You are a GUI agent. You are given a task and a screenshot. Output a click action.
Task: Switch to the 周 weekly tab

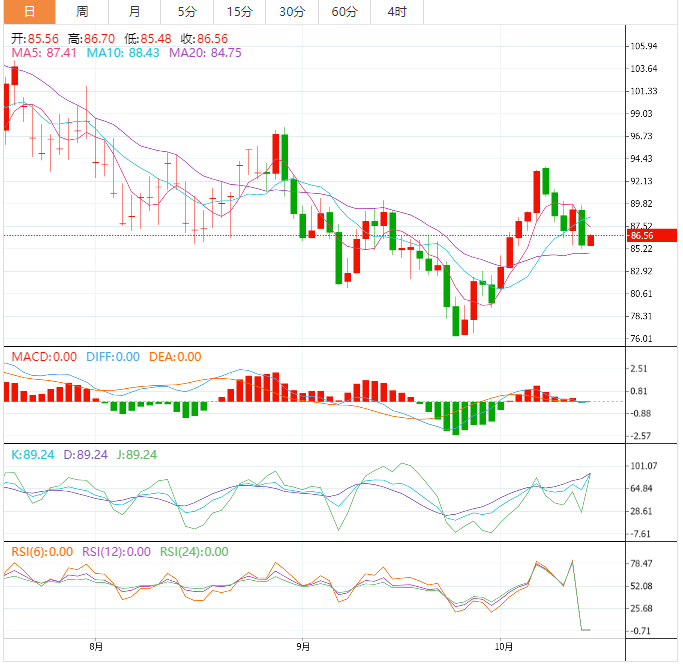[x=82, y=12]
